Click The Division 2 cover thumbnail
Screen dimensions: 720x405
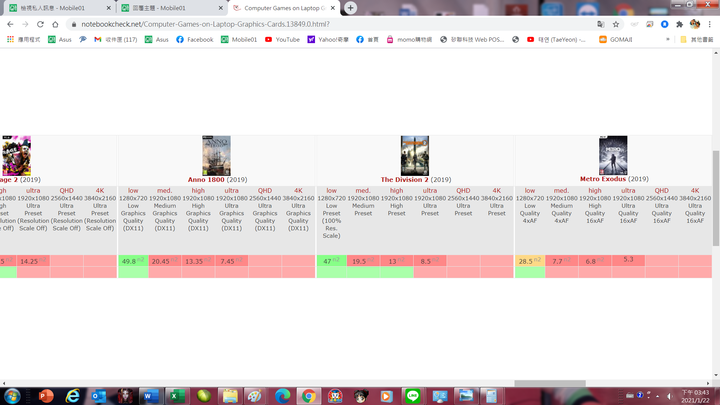click(x=415, y=156)
